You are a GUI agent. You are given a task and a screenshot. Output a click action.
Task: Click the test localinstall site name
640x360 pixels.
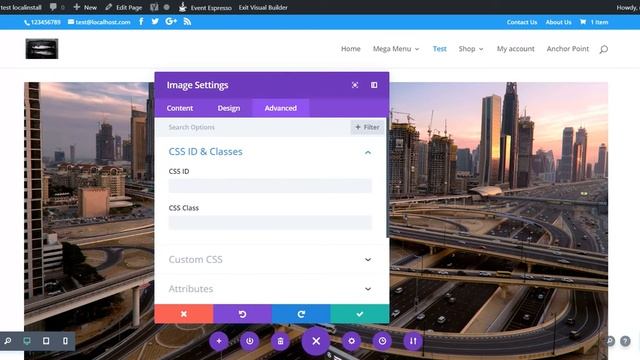[21, 7]
